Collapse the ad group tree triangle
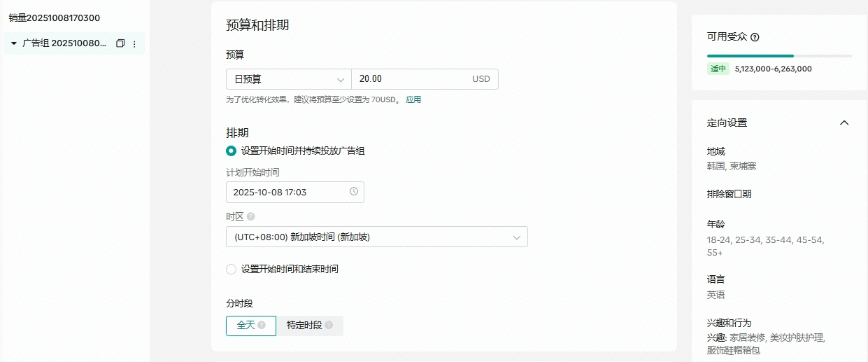Viewport: 868px width, 362px height. tap(13, 43)
